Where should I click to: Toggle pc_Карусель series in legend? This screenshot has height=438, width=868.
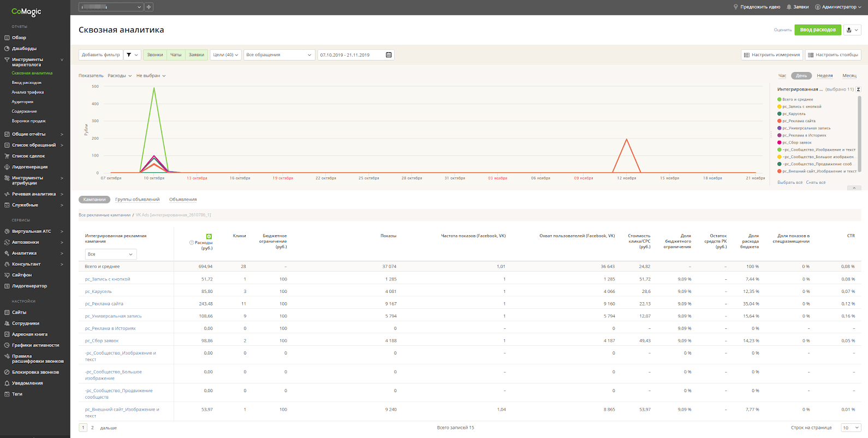(x=791, y=114)
